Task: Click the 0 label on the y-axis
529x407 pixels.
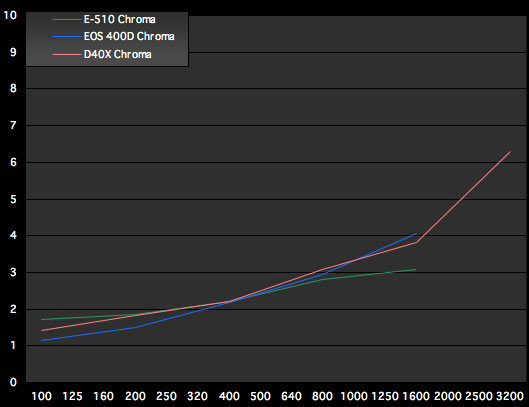Action: 13,382
